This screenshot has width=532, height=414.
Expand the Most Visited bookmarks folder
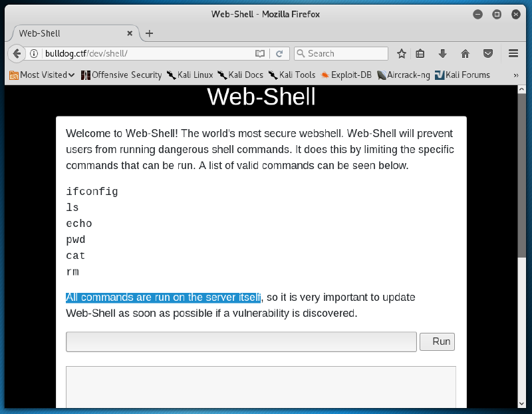[43, 75]
